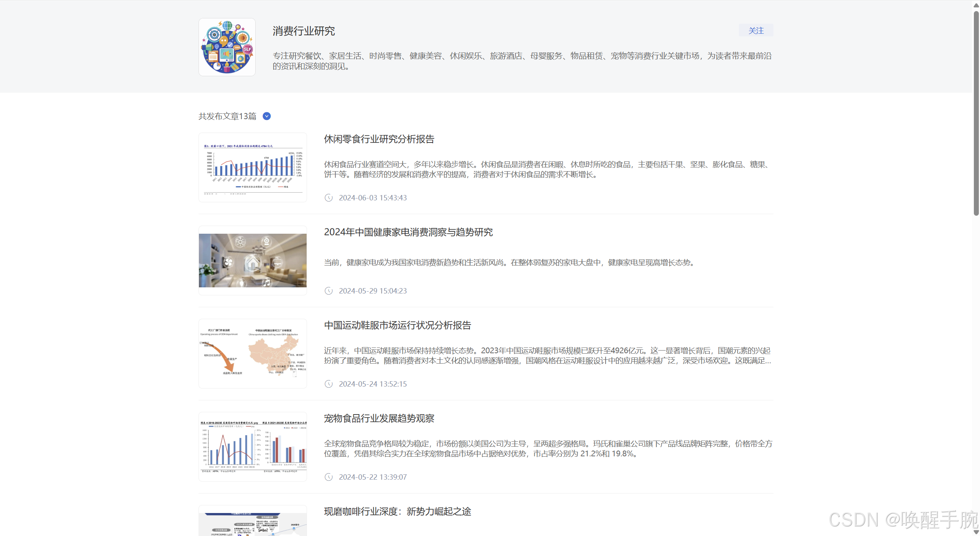This screenshot has height=536, width=980.
Task: Click the 消费行业研究 column title
Action: point(304,31)
